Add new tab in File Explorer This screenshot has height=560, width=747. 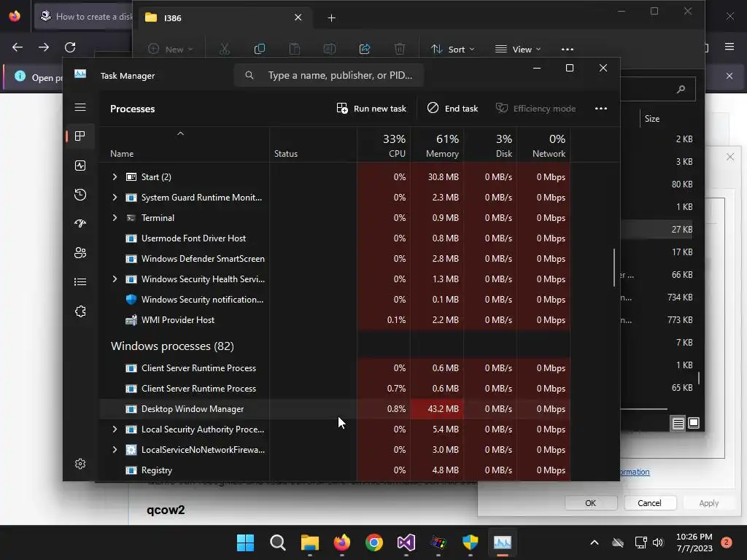coord(332,18)
